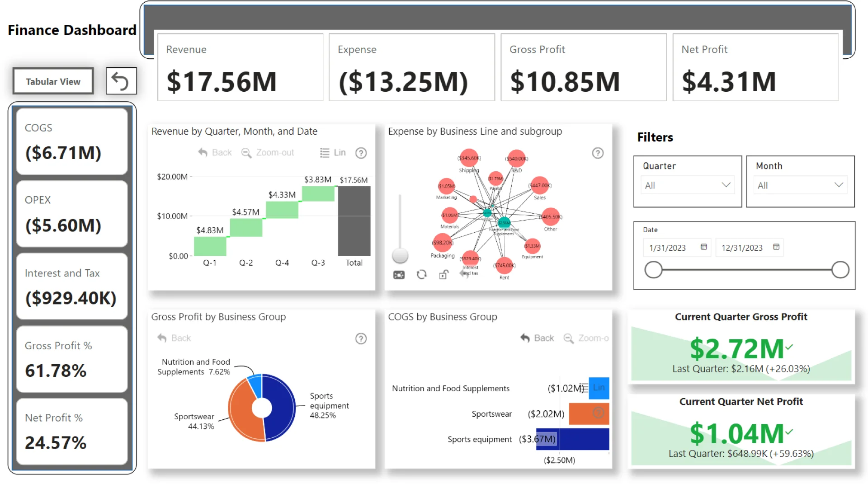Select the Equipment expense node

pos(533,246)
